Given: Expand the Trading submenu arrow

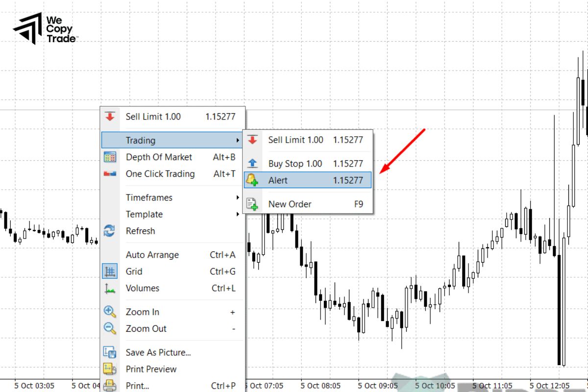Looking at the screenshot, I should pos(238,141).
